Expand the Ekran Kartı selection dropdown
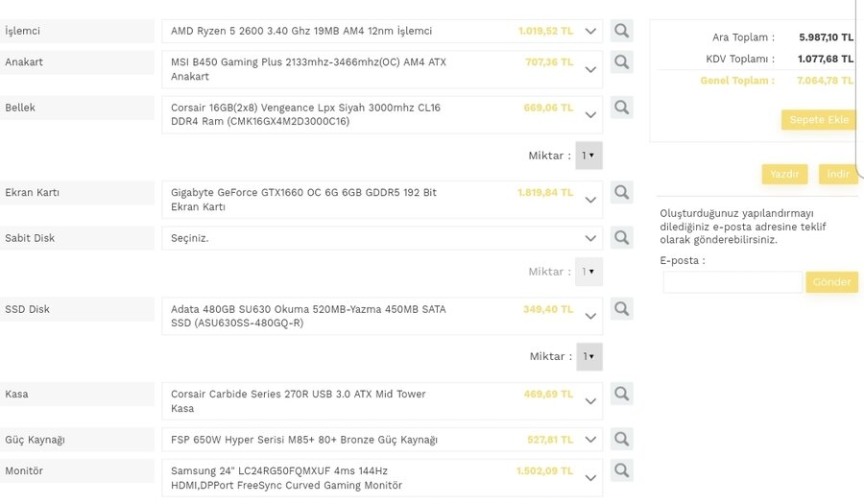864x504 pixels. [x=590, y=193]
